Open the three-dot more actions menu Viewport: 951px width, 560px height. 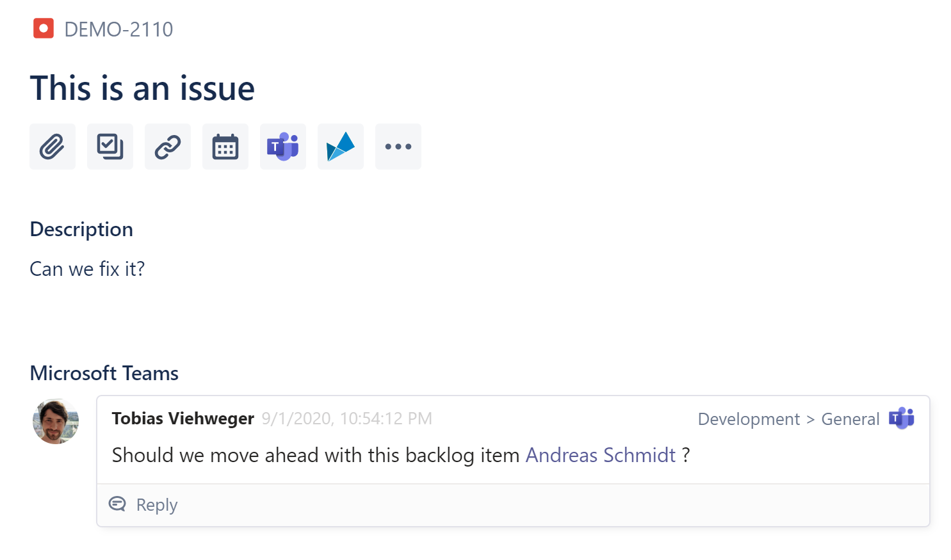point(398,147)
